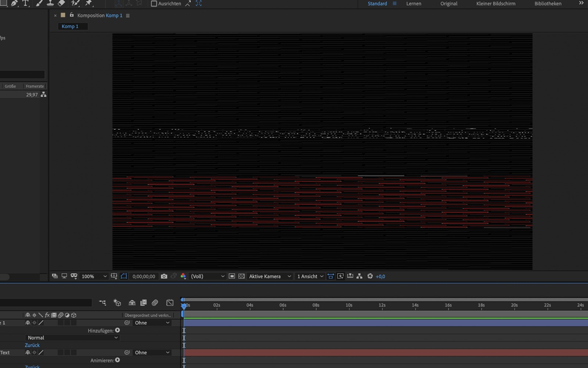The width and height of the screenshot is (588, 368).
Task: Open the Aktive Kamera dropdown
Action: 269,276
